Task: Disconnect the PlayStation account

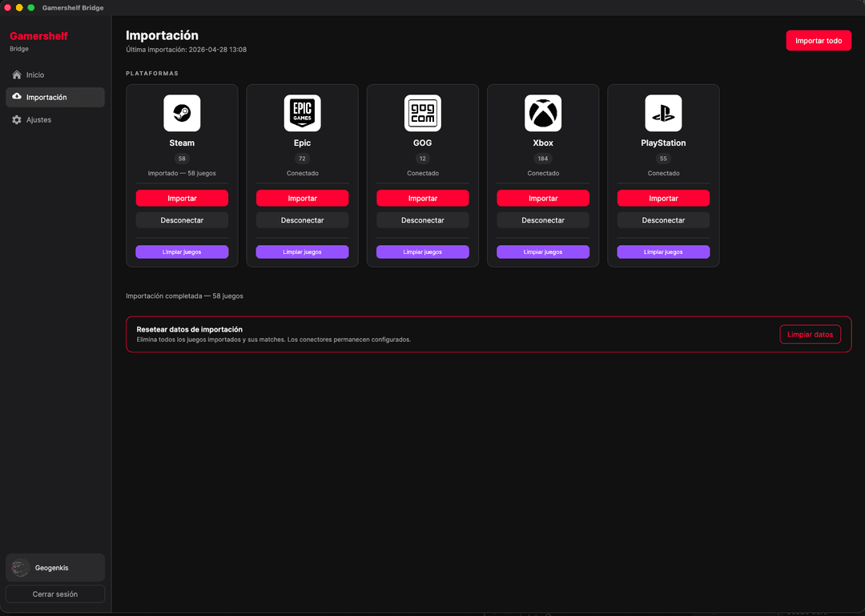Action: 663,220
